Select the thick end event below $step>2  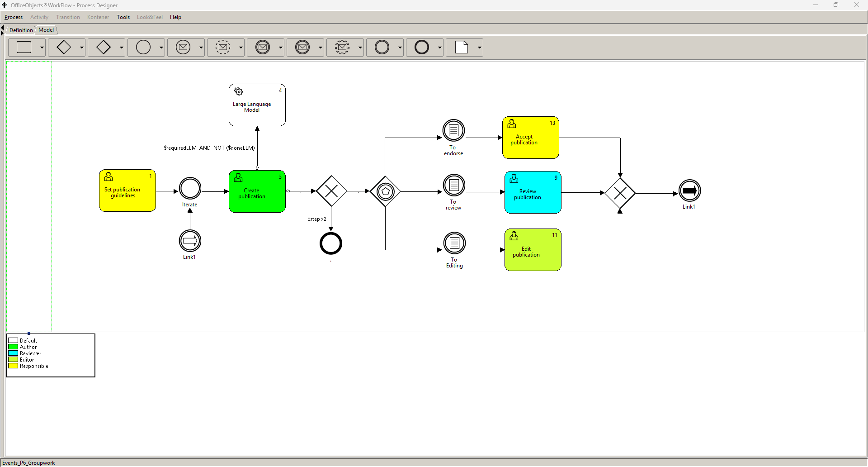331,243
